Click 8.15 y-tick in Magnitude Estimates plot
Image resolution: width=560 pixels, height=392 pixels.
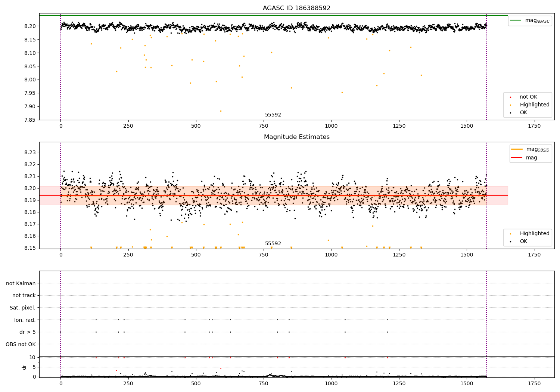(x=30, y=248)
